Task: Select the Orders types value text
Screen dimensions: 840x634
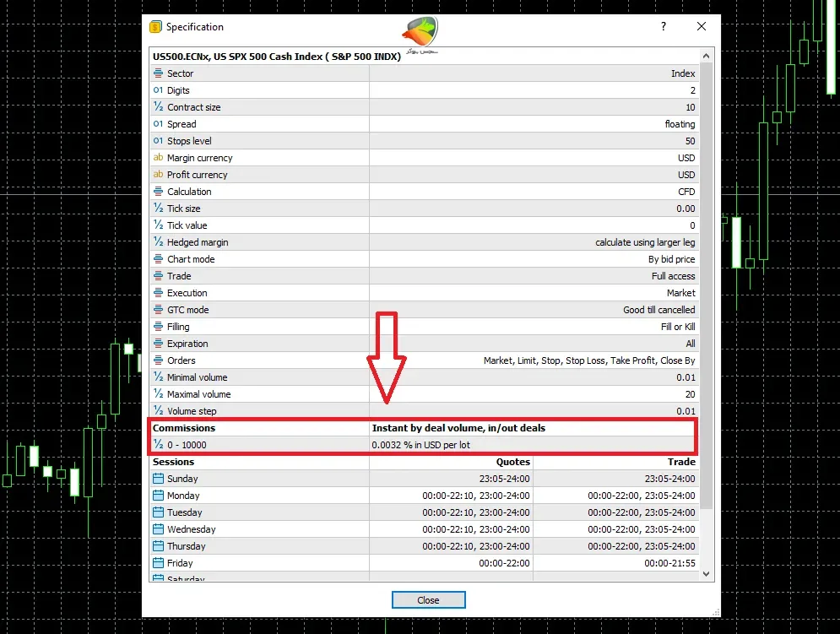Action: (589, 360)
